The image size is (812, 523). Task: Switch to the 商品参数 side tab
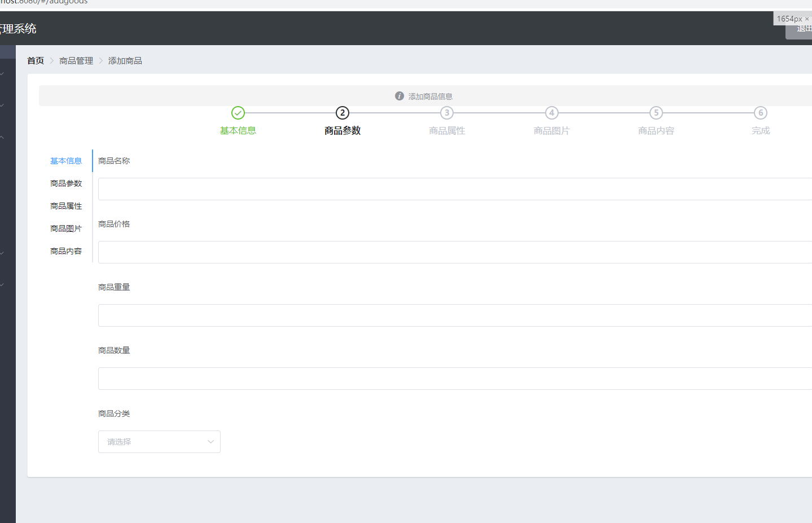[66, 183]
